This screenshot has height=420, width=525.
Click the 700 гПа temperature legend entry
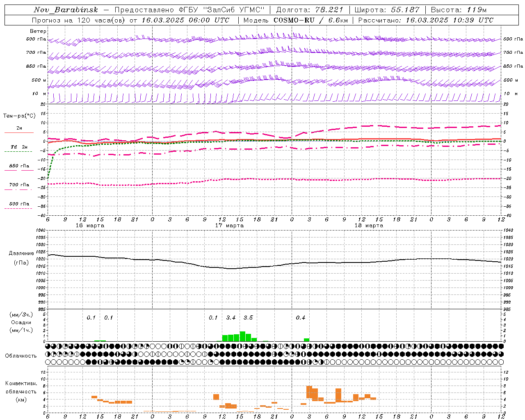pos(19,185)
